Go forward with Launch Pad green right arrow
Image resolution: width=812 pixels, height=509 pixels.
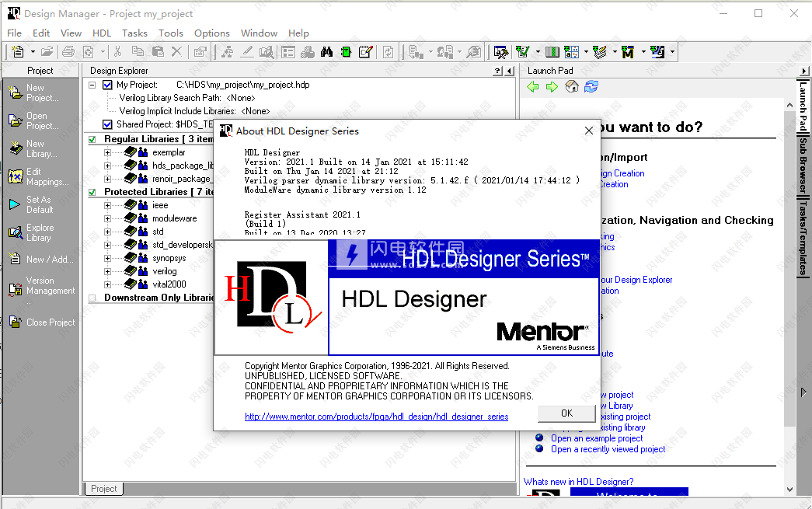point(552,87)
